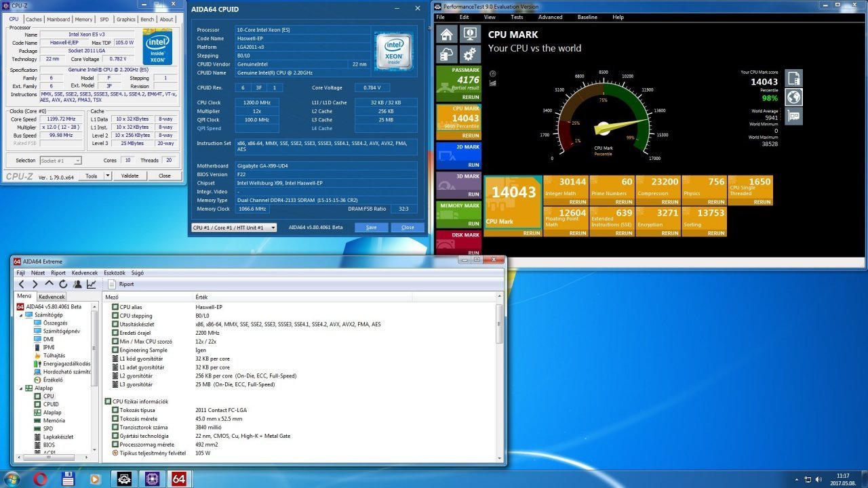The width and height of the screenshot is (868, 488).
Task: Launch Opera from the taskbar
Action: click(40, 479)
